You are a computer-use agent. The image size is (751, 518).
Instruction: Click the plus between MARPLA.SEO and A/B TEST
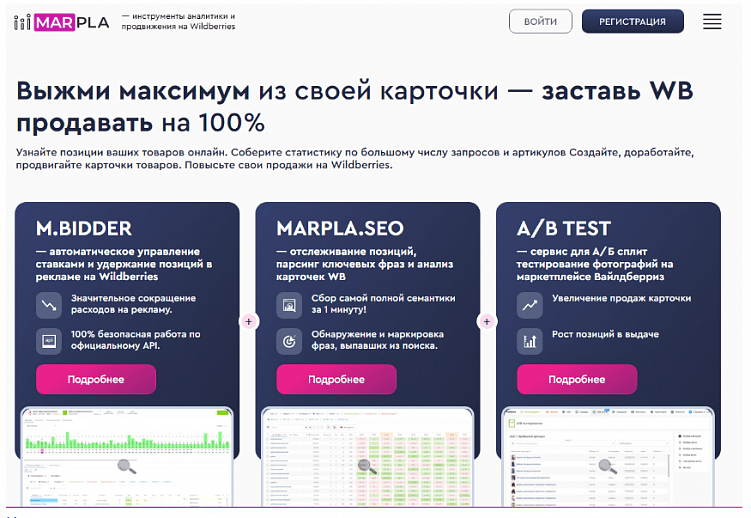pos(487,322)
